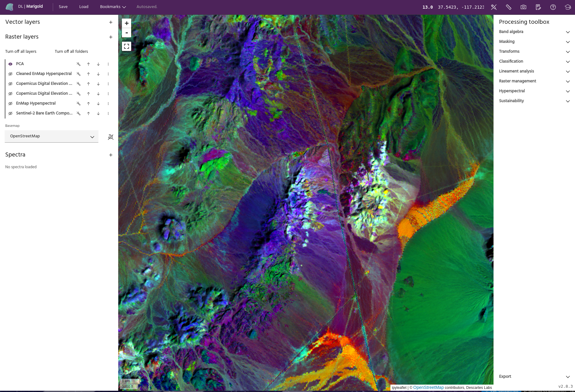Open more options for Cleaned EnMap Hyperspectral
The height and width of the screenshot is (392, 575).
pyautogui.click(x=108, y=74)
